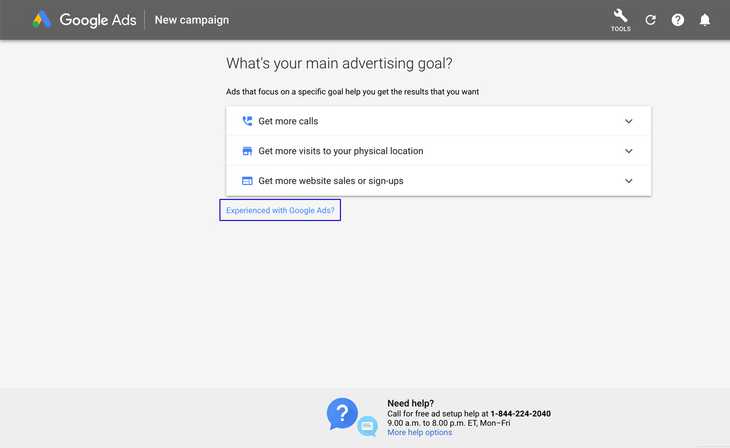Open the Tools wrench icon
The image size is (730, 448).
pos(621,17)
